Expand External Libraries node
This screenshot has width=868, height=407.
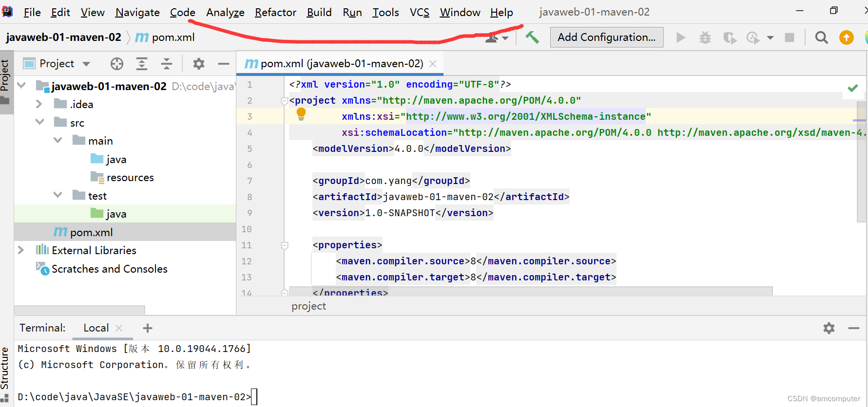21,250
